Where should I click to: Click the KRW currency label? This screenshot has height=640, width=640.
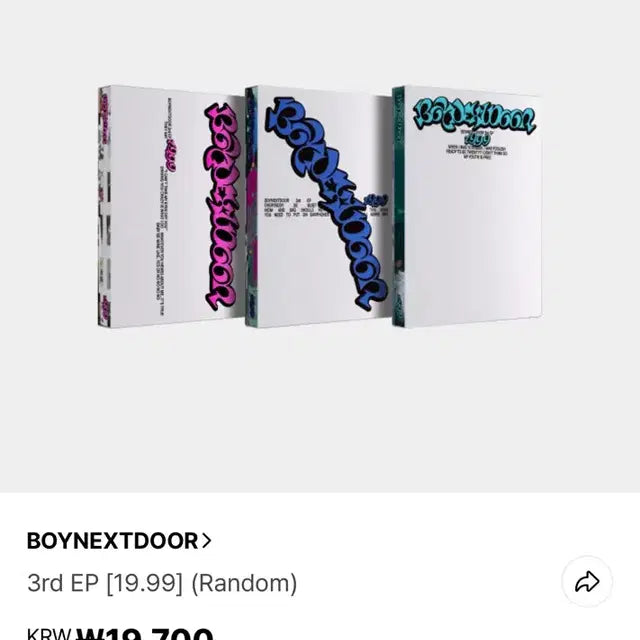pos(49,635)
